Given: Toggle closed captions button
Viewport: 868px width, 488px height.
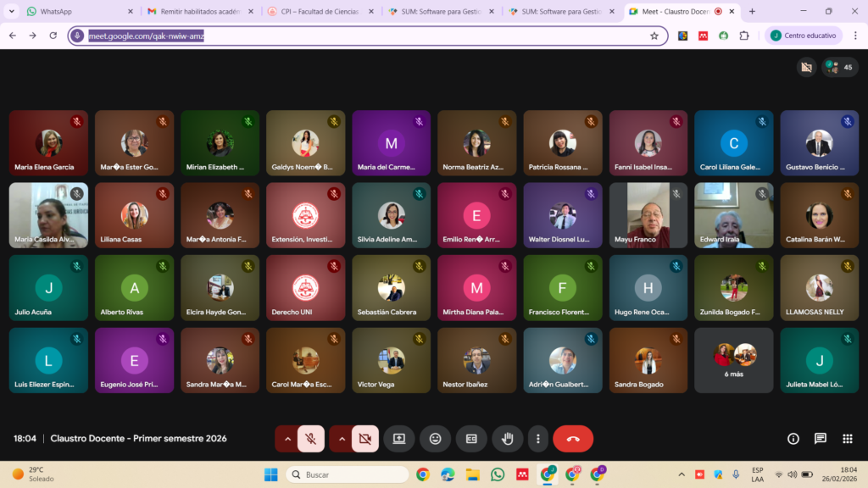Looking at the screenshot, I should coord(471,439).
